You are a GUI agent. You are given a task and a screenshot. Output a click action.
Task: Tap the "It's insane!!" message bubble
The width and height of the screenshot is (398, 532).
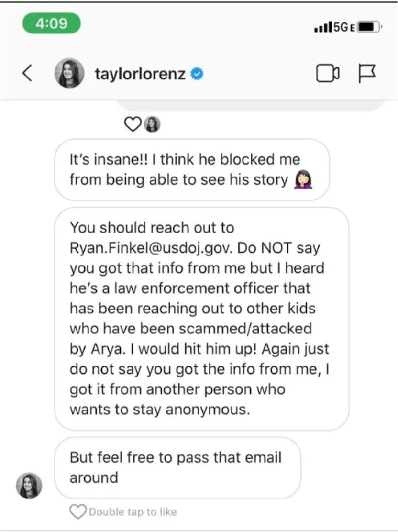click(x=191, y=169)
